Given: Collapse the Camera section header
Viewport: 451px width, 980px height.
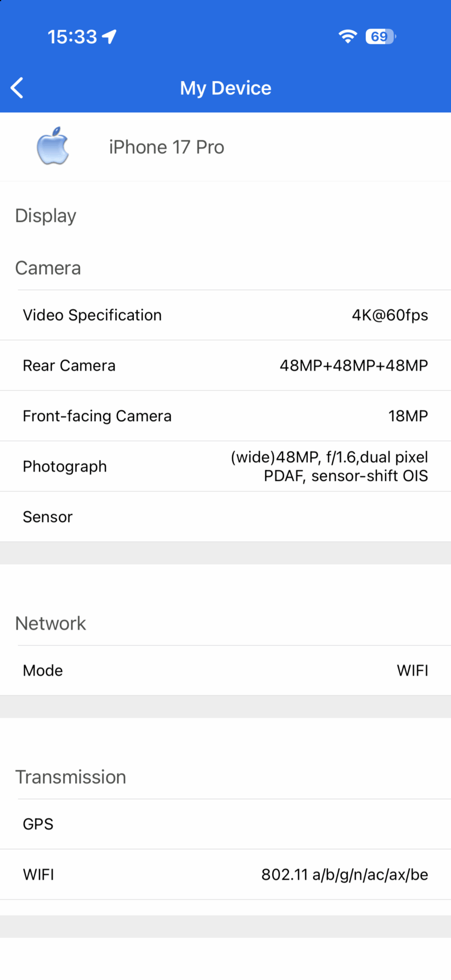Looking at the screenshot, I should (48, 268).
